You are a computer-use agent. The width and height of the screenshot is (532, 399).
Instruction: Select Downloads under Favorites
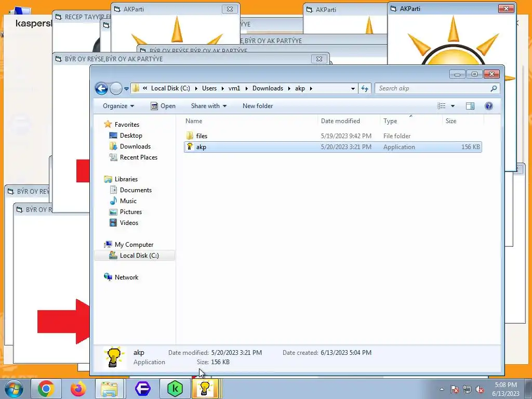coord(135,146)
